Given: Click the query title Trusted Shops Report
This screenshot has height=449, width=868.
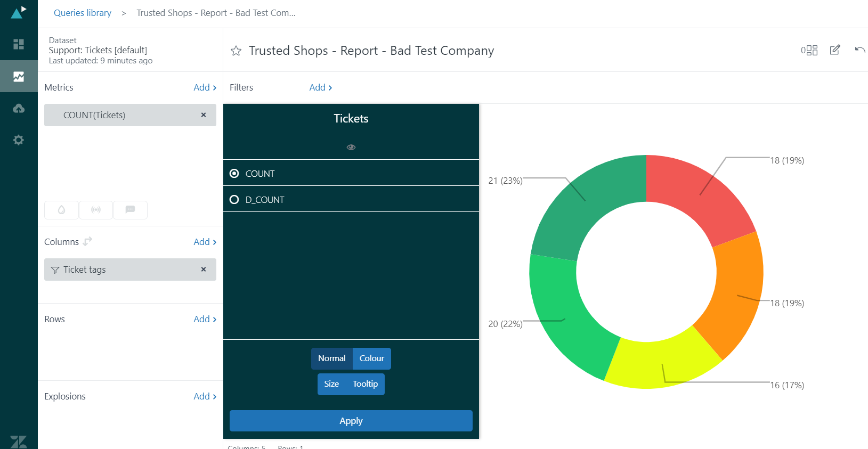Looking at the screenshot, I should (x=371, y=51).
